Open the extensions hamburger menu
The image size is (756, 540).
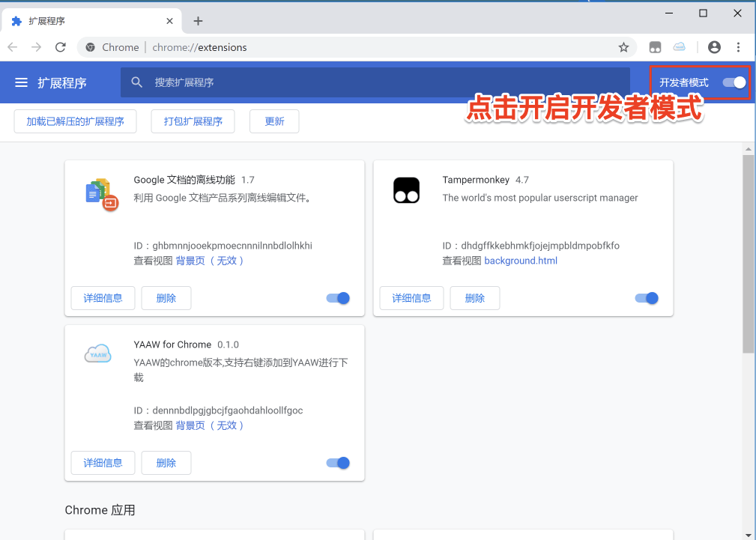coord(21,82)
